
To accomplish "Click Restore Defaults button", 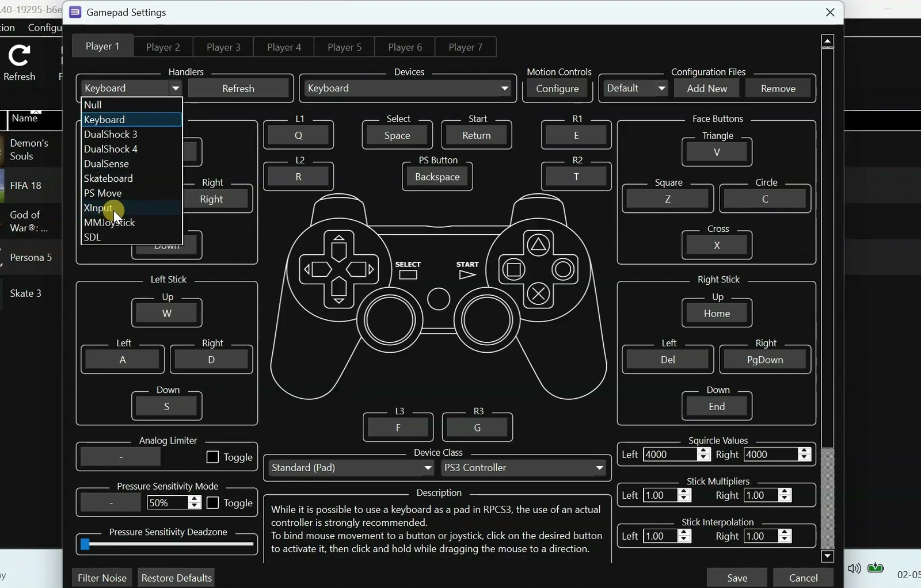I will pyautogui.click(x=177, y=578).
